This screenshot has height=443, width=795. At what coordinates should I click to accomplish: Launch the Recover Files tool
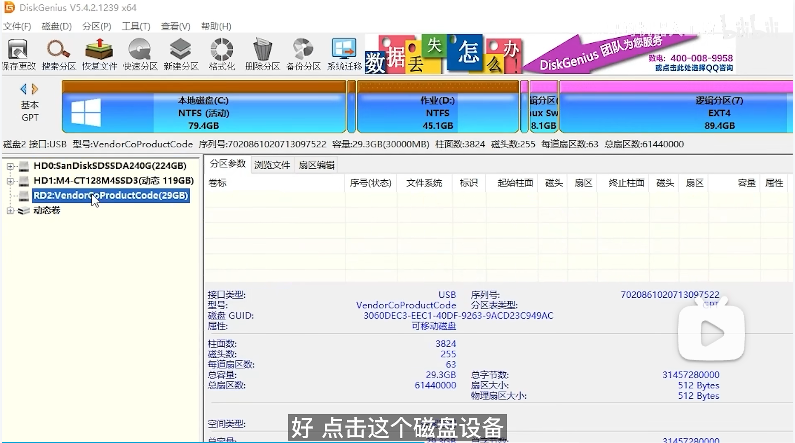(x=99, y=55)
